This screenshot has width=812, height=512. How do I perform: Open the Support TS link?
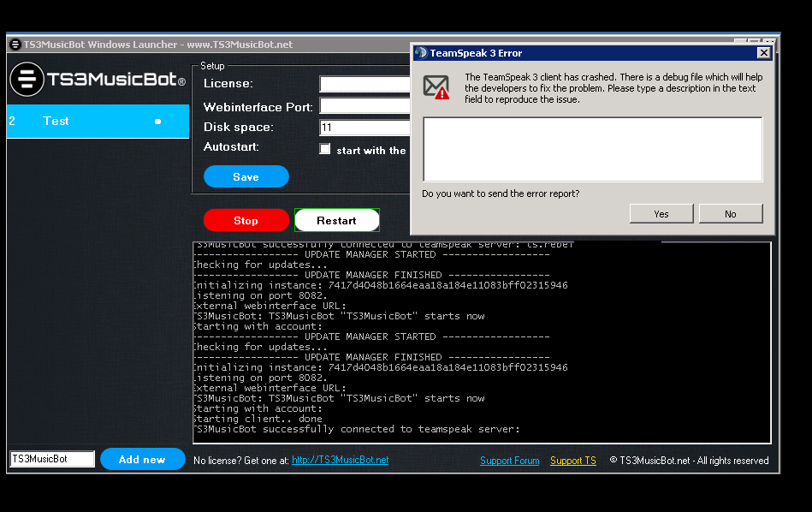(x=573, y=460)
